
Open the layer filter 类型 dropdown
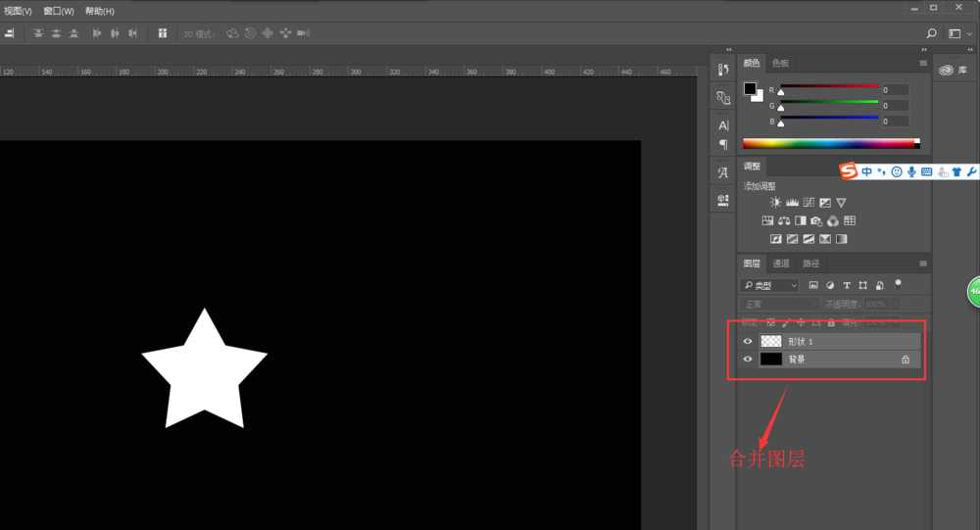click(769, 285)
